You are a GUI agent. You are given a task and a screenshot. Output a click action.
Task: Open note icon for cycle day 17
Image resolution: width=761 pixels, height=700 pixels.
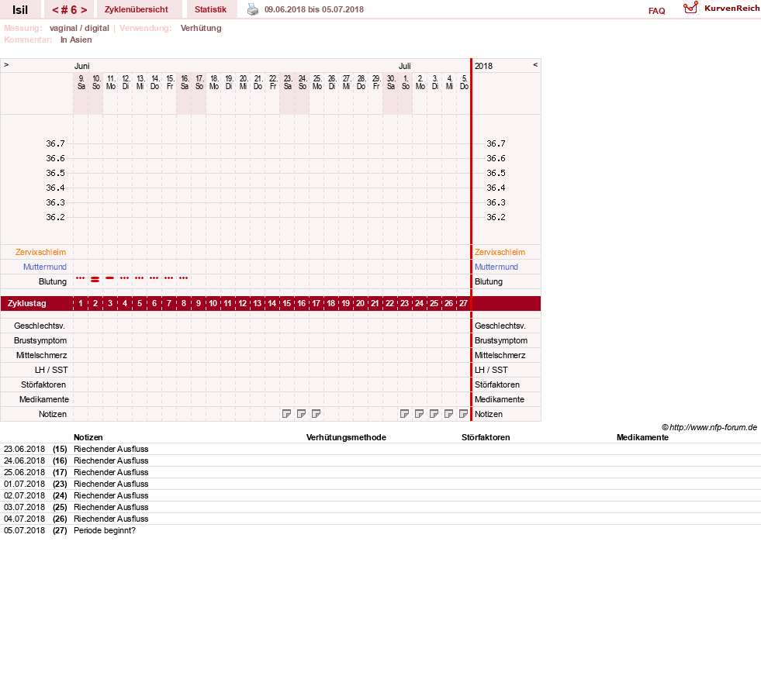point(316,414)
